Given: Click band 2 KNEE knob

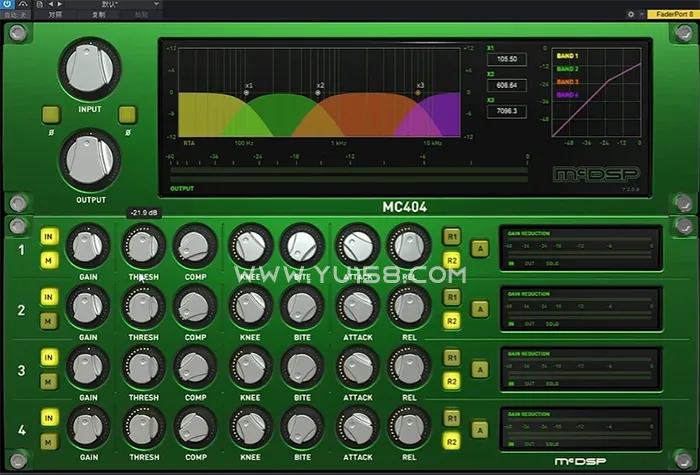Looking at the screenshot, I should 250,307.
